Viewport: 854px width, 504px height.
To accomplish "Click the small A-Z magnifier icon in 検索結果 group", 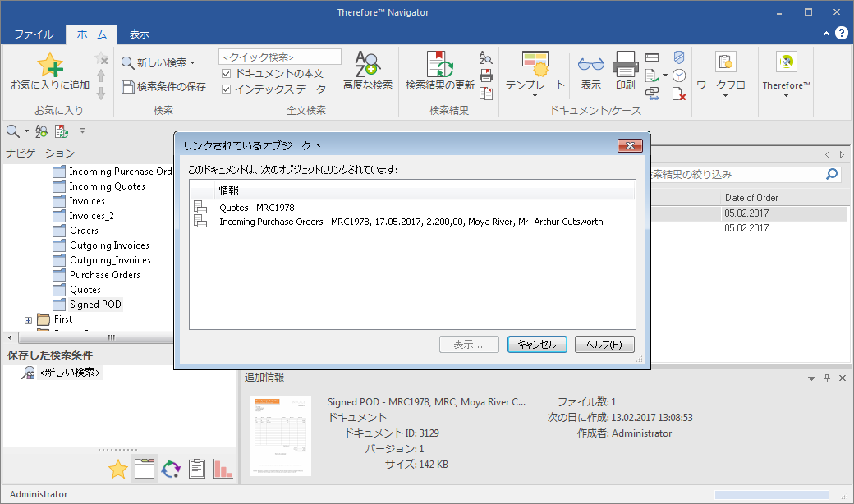I will click(x=486, y=57).
